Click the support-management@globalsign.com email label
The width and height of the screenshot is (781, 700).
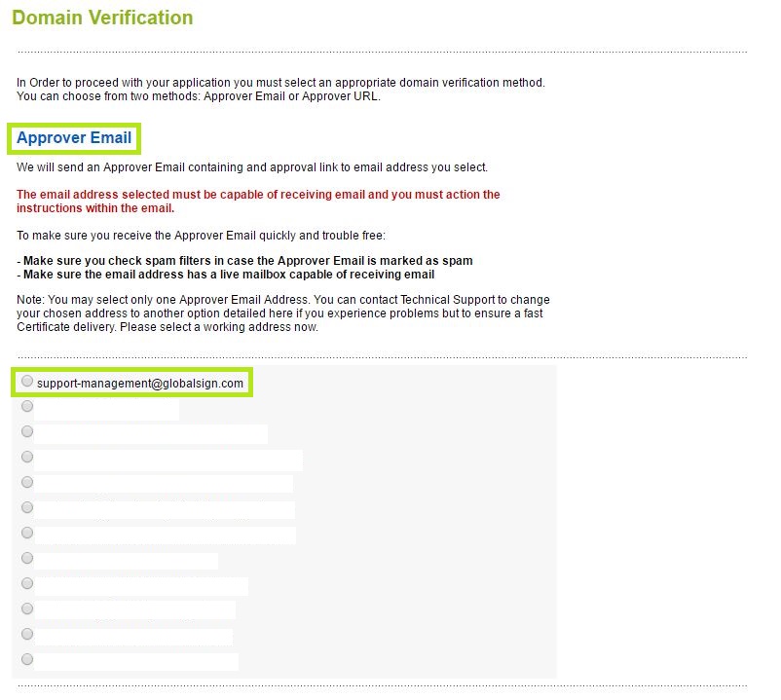pos(140,383)
